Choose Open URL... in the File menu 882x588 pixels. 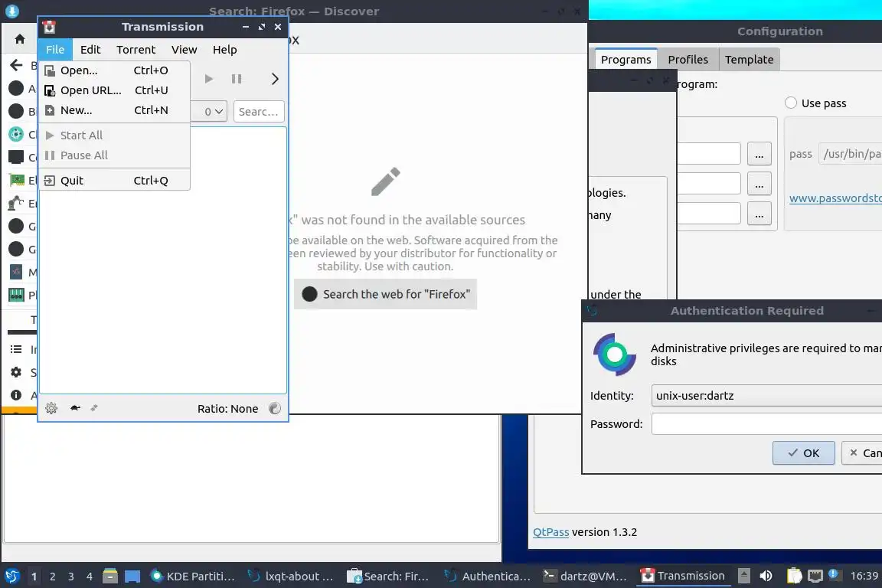114,90
